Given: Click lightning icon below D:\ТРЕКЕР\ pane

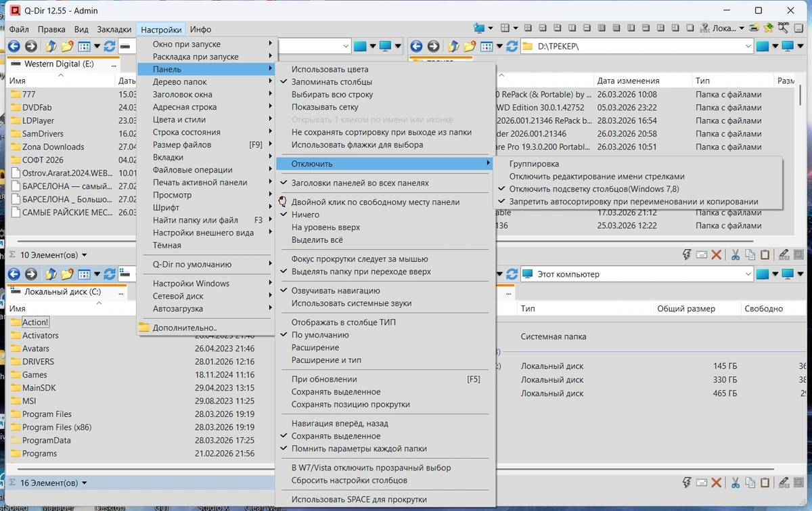Looking at the screenshot, I should 686,255.
